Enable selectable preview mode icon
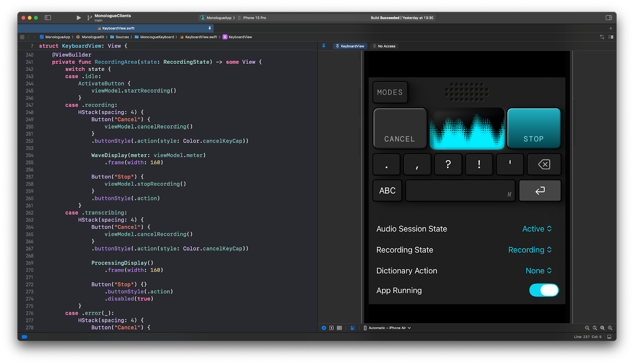634x364 pixels. click(x=331, y=328)
